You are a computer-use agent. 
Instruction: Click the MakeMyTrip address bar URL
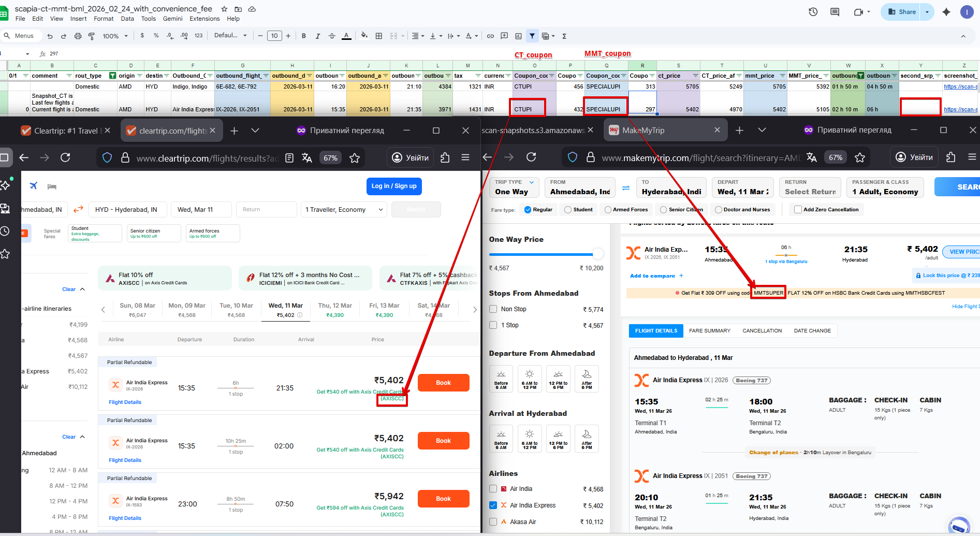(700, 157)
